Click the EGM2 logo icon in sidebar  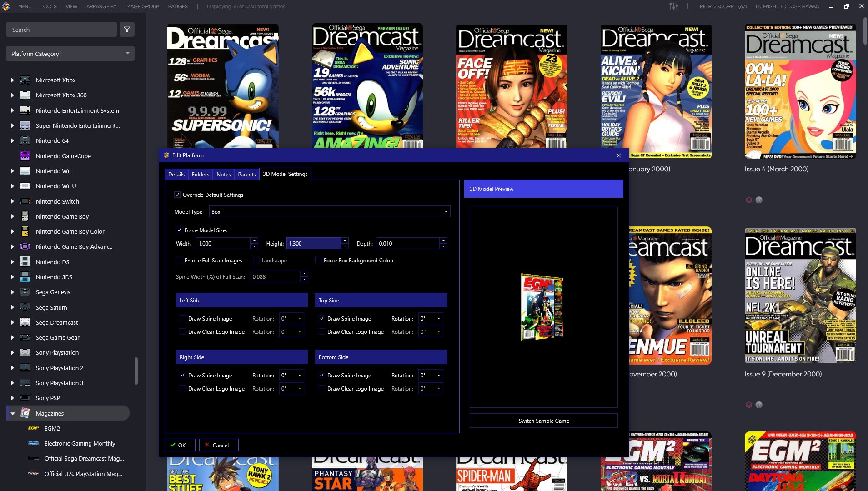(x=34, y=428)
